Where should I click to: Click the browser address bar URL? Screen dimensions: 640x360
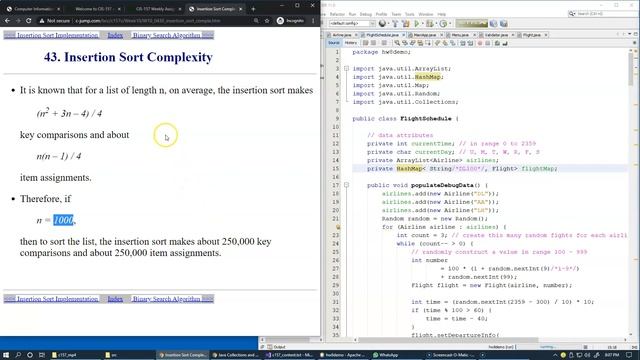[148, 20]
